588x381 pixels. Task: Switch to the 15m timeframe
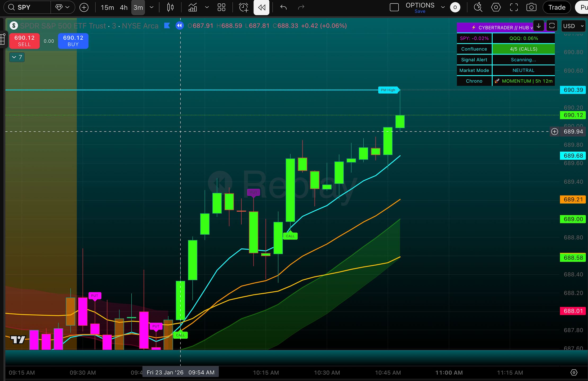(107, 7)
